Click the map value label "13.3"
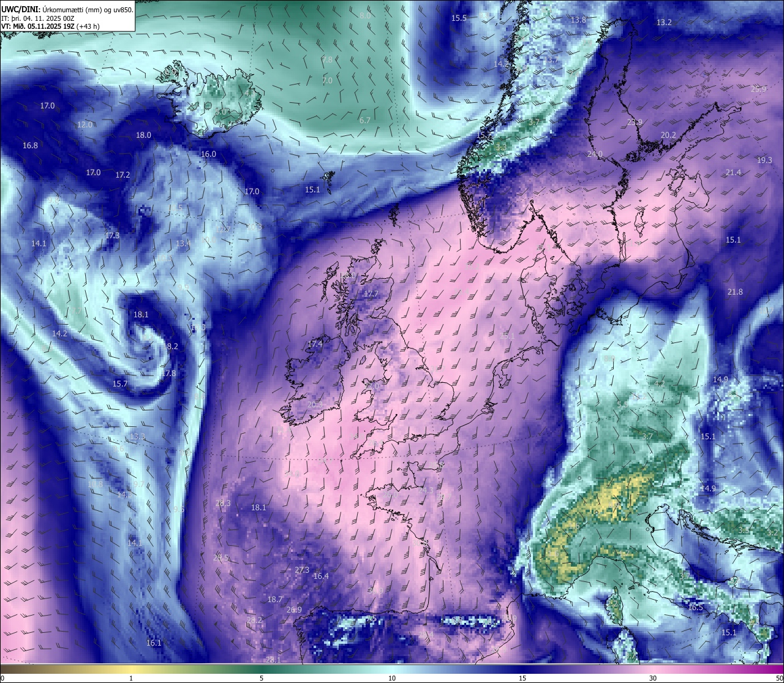 (137, 437)
